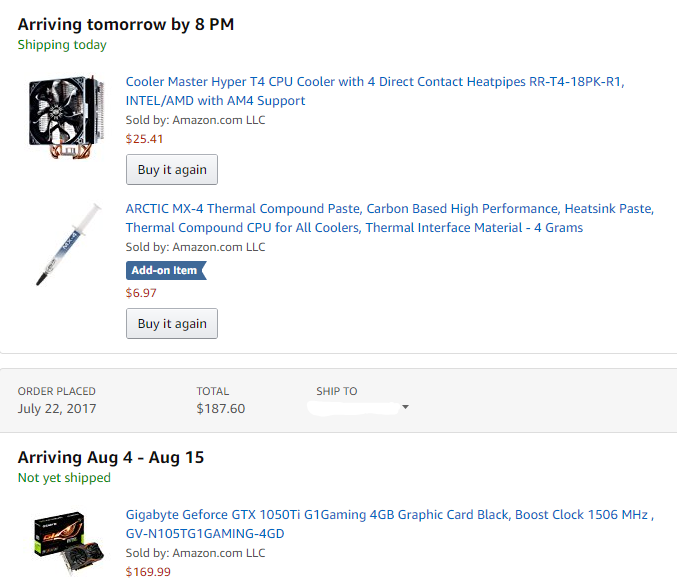Buy the Cooler Master cooler again
The width and height of the screenshot is (677, 587).
click(x=172, y=170)
